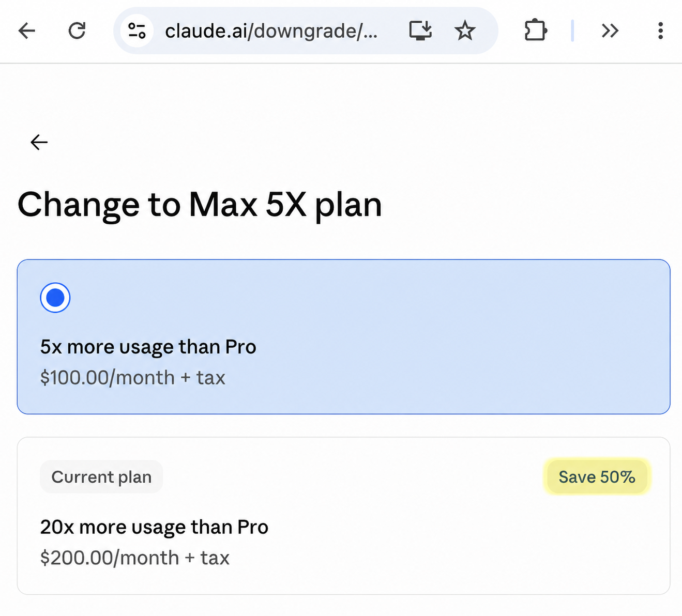Open the browser three-dot menu
Image resolution: width=682 pixels, height=616 pixels.
click(x=660, y=31)
